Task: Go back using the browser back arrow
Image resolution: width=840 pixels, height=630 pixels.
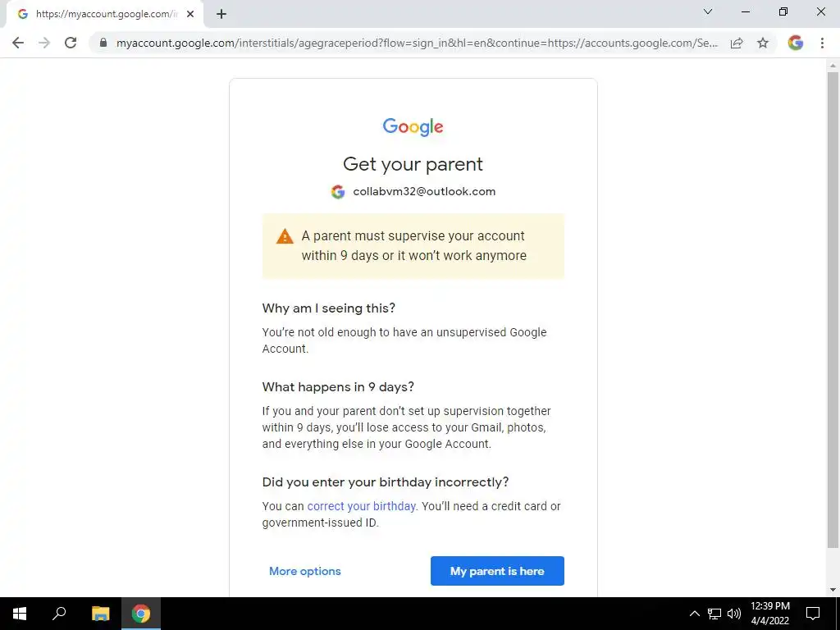Action: 18,43
